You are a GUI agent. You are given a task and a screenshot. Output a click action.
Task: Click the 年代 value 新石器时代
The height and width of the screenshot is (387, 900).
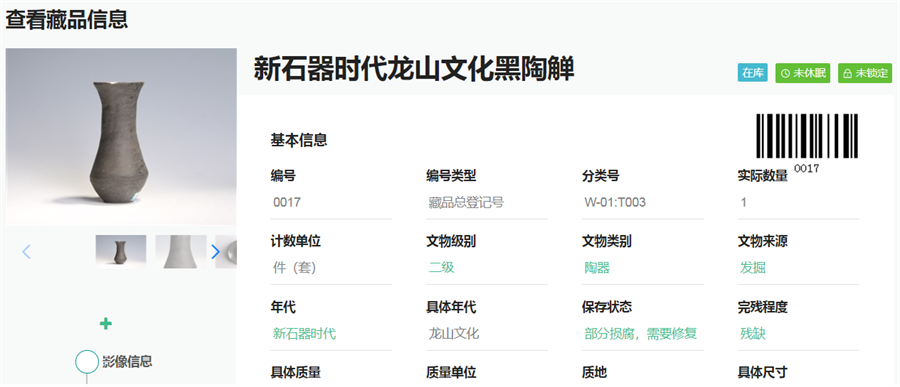tap(305, 334)
